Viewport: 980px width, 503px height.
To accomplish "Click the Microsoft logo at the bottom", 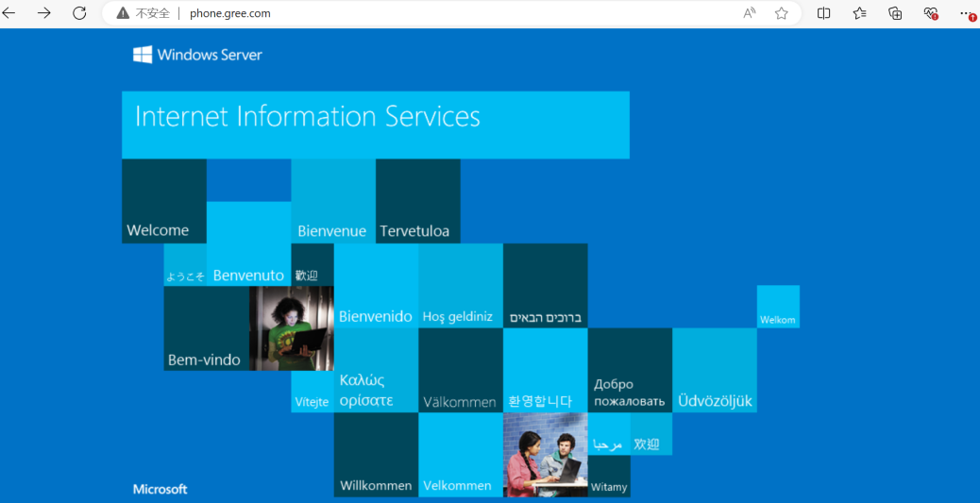I will point(160,489).
